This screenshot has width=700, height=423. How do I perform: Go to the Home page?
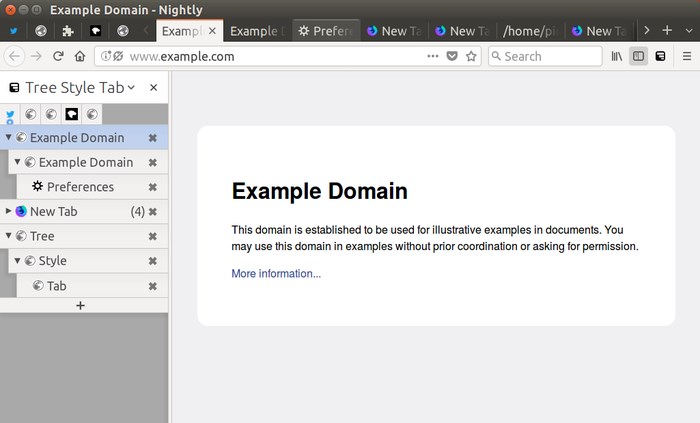click(80, 56)
